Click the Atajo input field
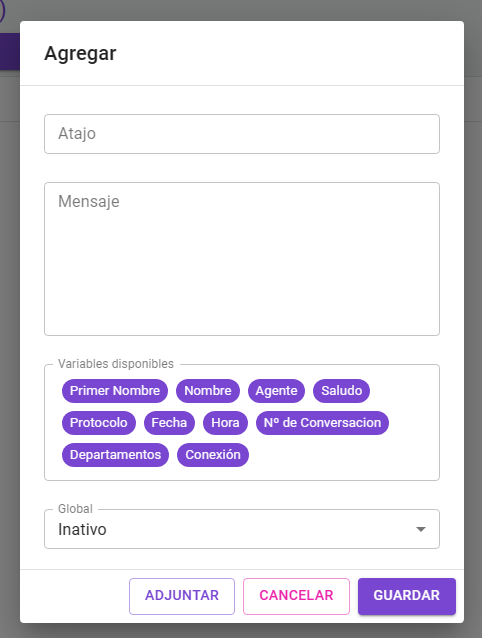482x638 pixels. click(242, 134)
